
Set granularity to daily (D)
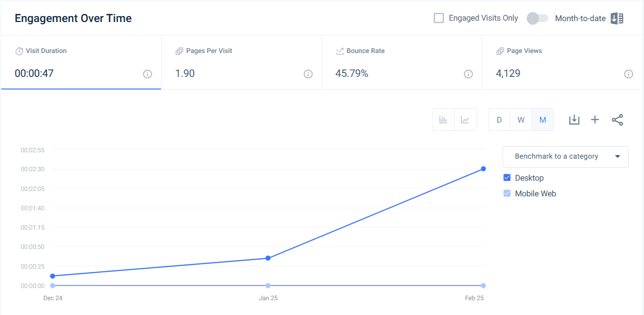coord(499,120)
